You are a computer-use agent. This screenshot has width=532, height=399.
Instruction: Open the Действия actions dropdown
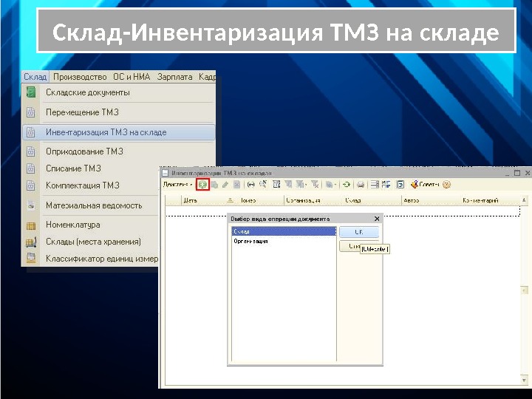coord(177,184)
